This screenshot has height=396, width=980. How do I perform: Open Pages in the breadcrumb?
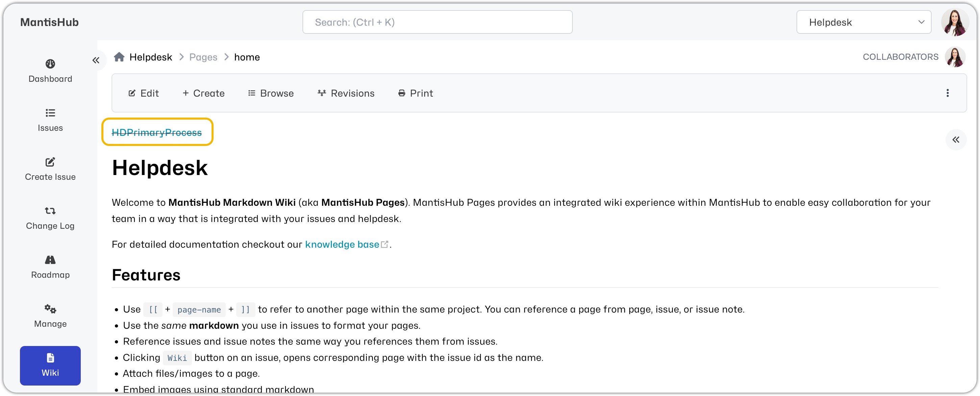click(203, 57)
